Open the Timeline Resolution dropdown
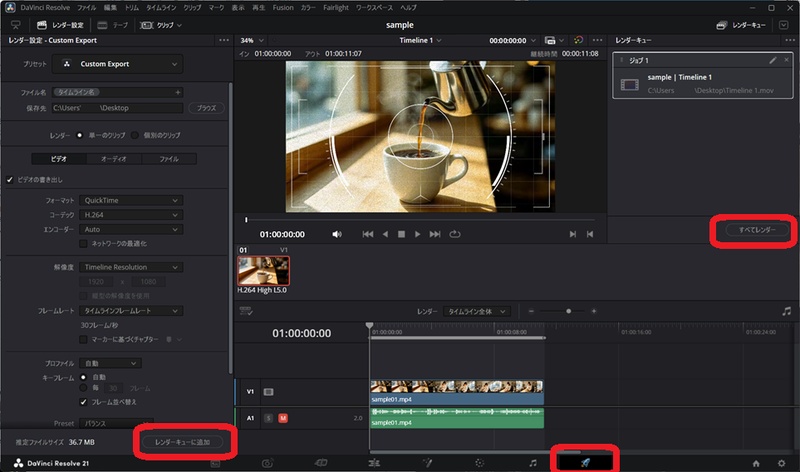 131,267
